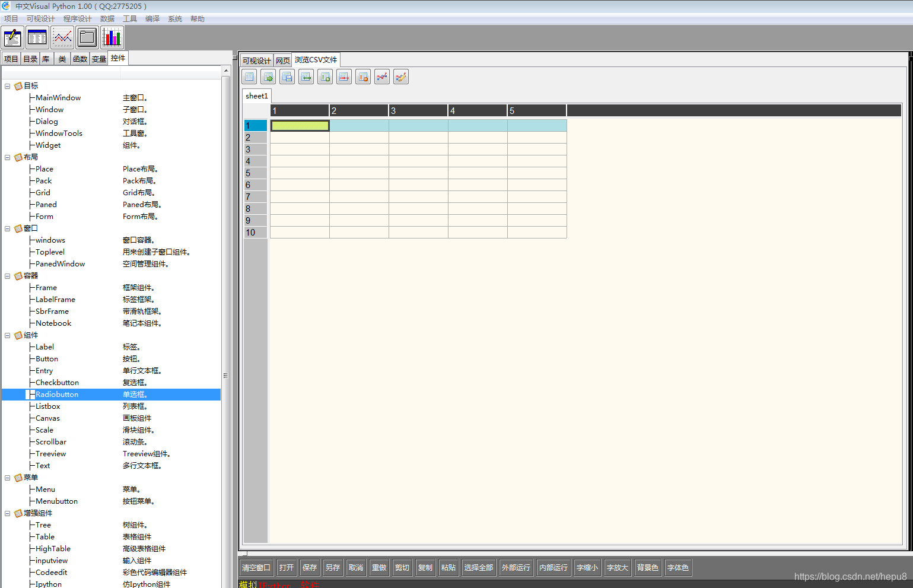The width and height of the screenshot is (913, 588).
Task: Click the folder icon beside 容器
Action: click(x=18, y=276)
